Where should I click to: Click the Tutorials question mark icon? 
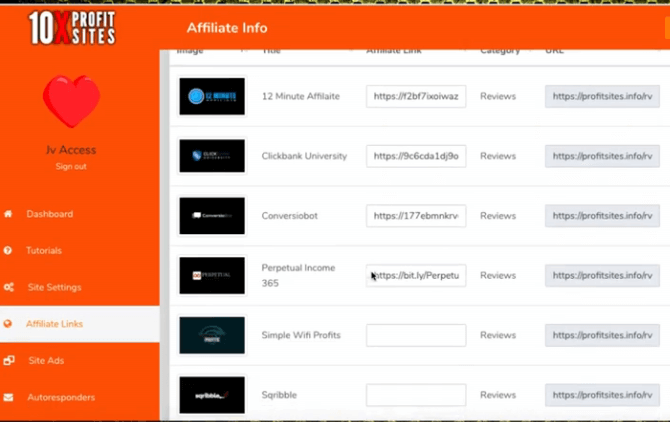(x=8, y=250)
